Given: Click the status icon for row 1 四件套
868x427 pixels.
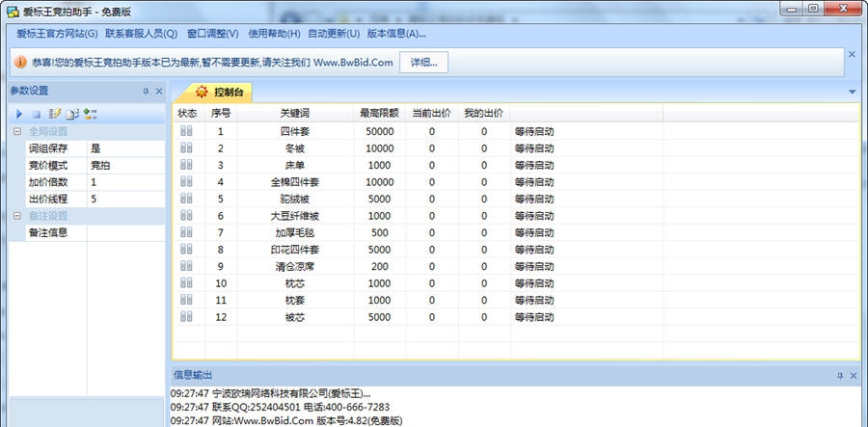Looking at the screenshot, I should 186,131.
